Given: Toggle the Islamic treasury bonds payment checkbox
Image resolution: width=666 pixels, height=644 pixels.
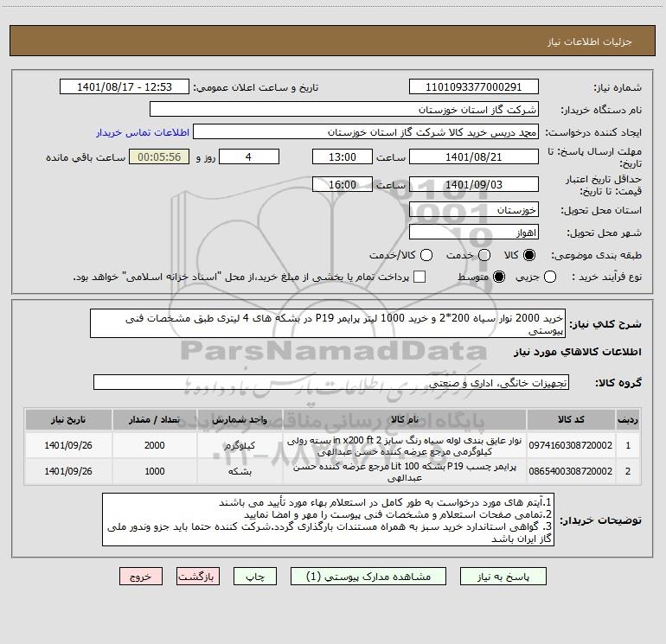Looking at the screenshot, I should pos(419,277).
